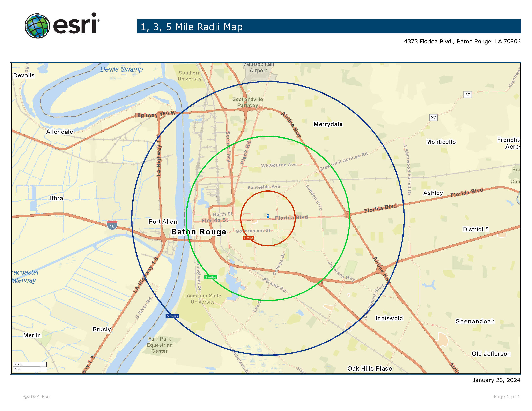The width and height of the screenshot is (532, 411).
Task: Click the 4373 Florida Blvd. address text
Action: [x=462, y=41]
